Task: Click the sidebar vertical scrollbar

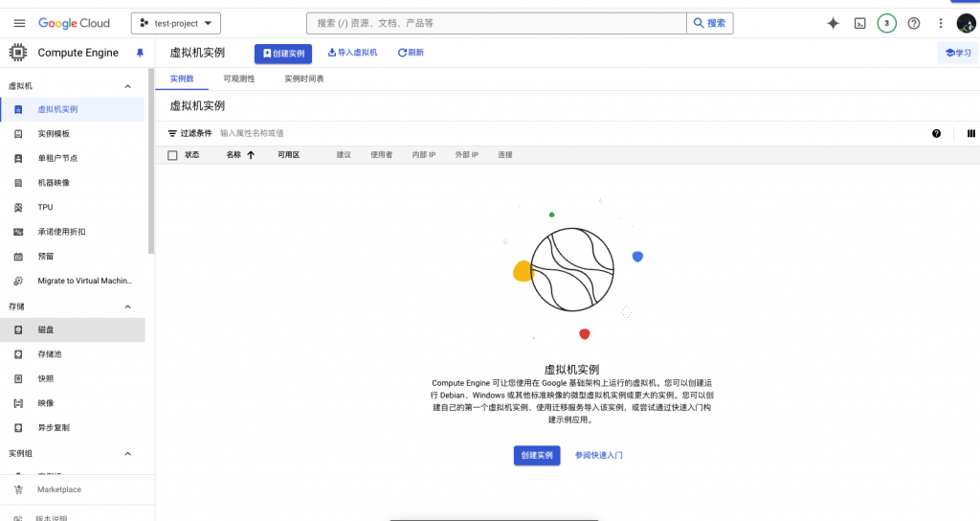Action: coord(150,161)
